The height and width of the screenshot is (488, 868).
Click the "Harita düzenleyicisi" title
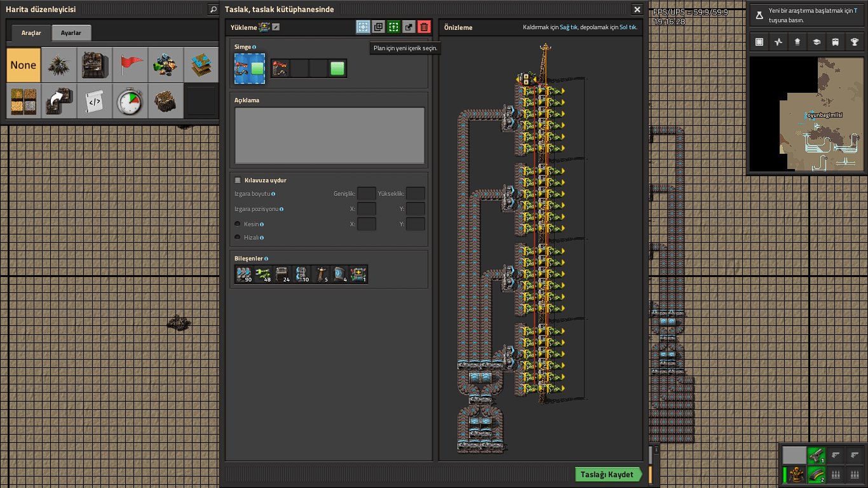[41, 10]
